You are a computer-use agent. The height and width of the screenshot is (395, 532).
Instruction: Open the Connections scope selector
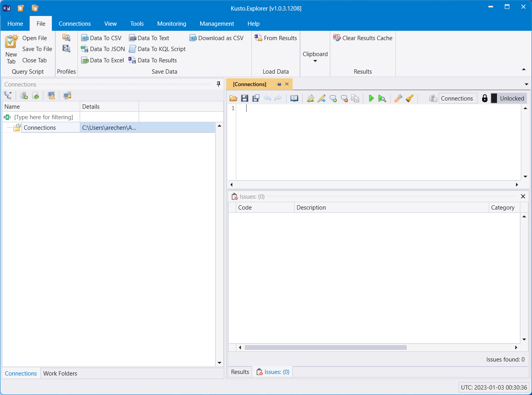click(458, 99)
